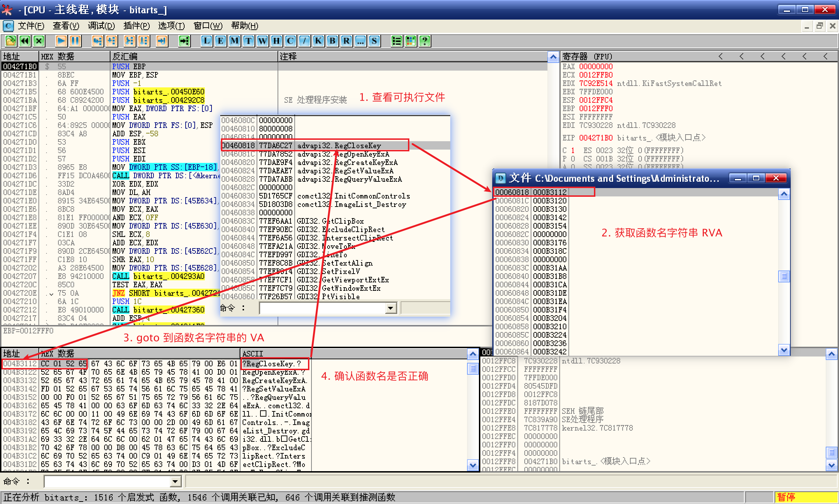
Task: Open appearance options with the colored grid icon
Action: click(410, 41)
